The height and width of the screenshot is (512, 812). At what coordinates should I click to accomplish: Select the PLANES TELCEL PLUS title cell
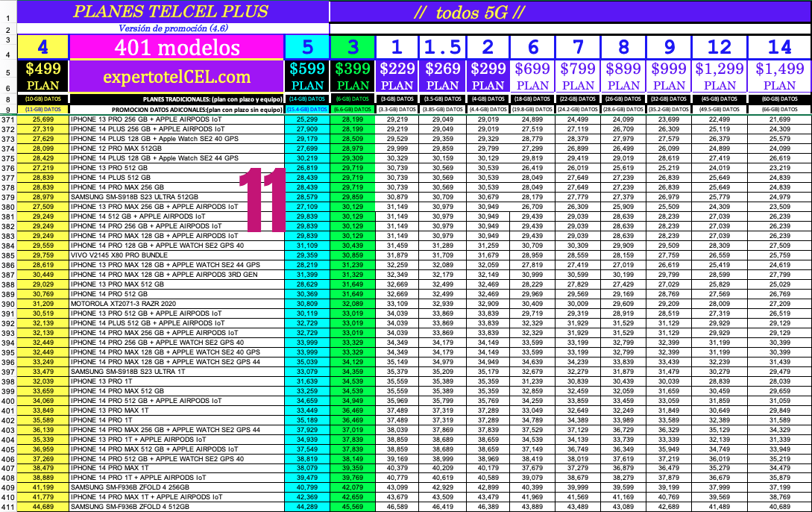click(173, 11)
